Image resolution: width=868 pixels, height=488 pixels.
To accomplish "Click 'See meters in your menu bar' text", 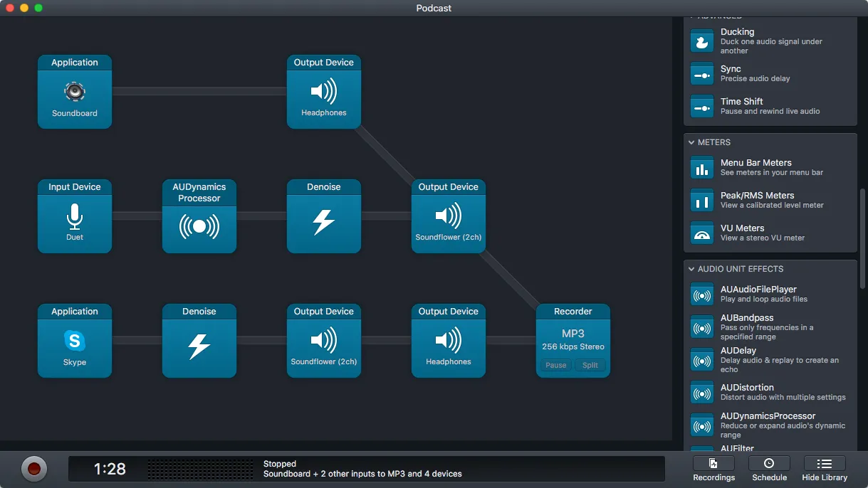I will pos(772,173).
